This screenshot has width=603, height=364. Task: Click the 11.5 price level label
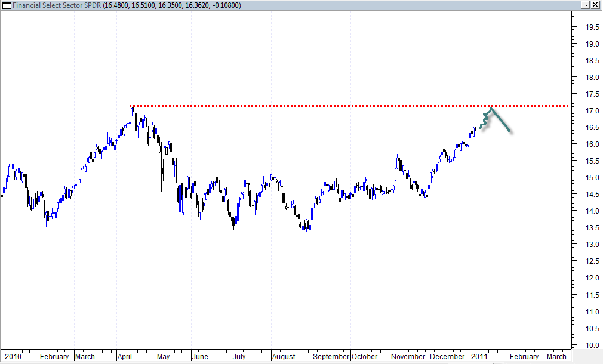pos(592,295)
